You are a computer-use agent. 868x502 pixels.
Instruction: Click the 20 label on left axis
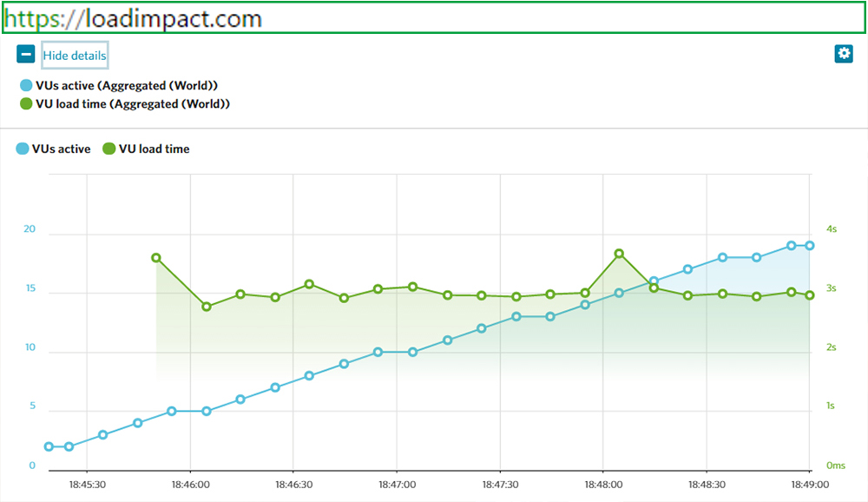coord(30,229)
